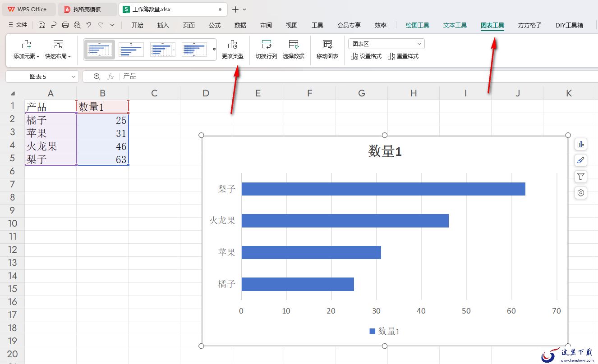Viewport: 598px width, 364px height.
Task: Click 设置格式 format selection button
Action: (366, 56)
